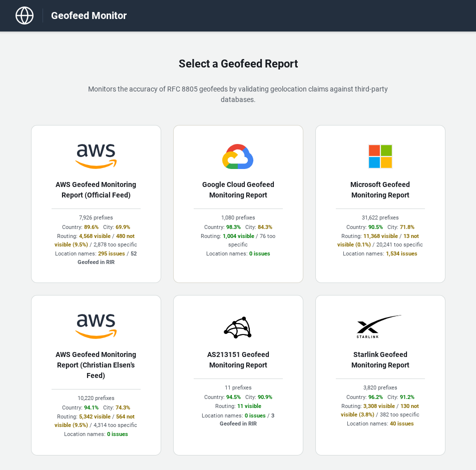Viewport: 476px width, 470px height.
Task: Click the '11,368 visible' routing value
Action: [381, 236]
